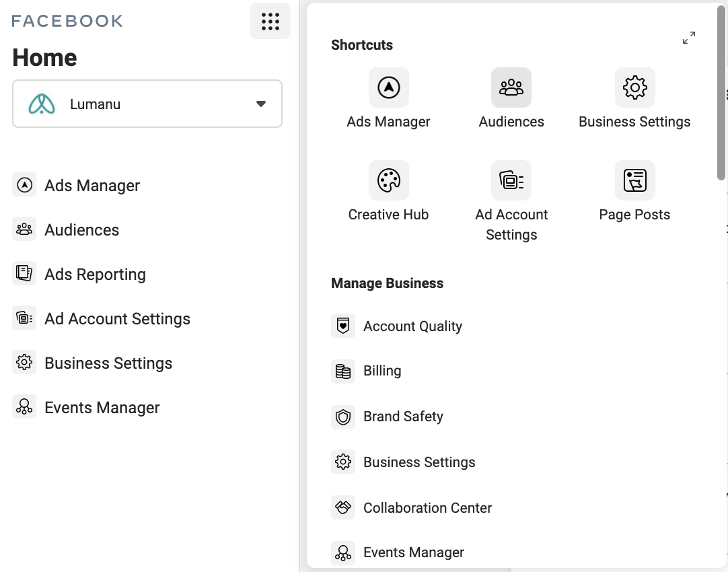
Task: Click Ads Manager icon in left sidebar
Action: 24,185
